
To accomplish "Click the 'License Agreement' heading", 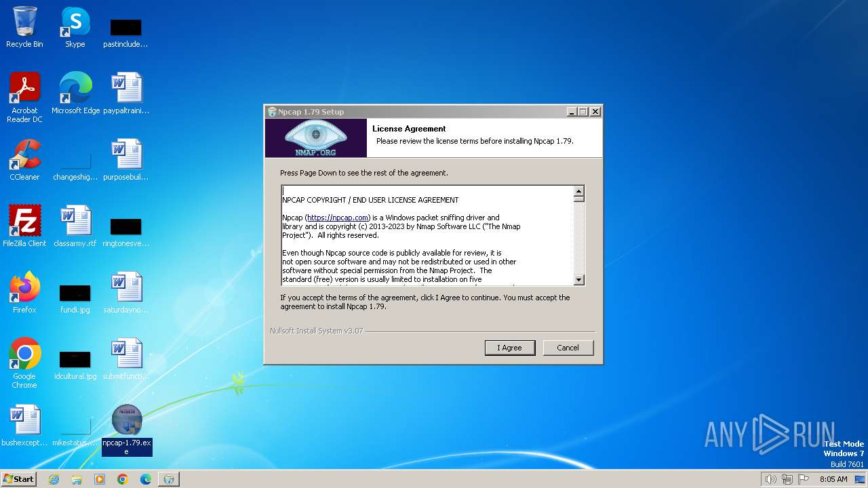I will click(409, 129).
